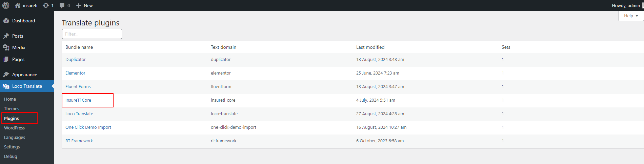The image size is (644, 164).
Task: Open the insureti site home icon
Action: [x=18, y=5]
